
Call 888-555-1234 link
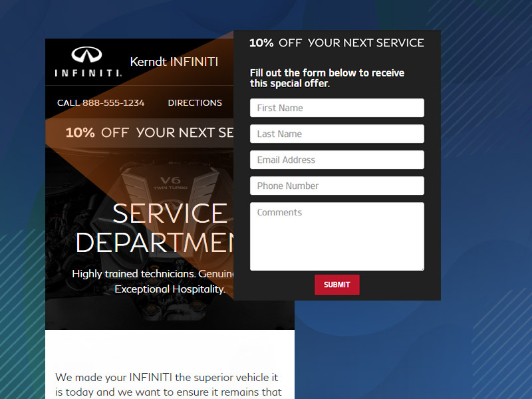pyautogui.click(x=101, y=103)
